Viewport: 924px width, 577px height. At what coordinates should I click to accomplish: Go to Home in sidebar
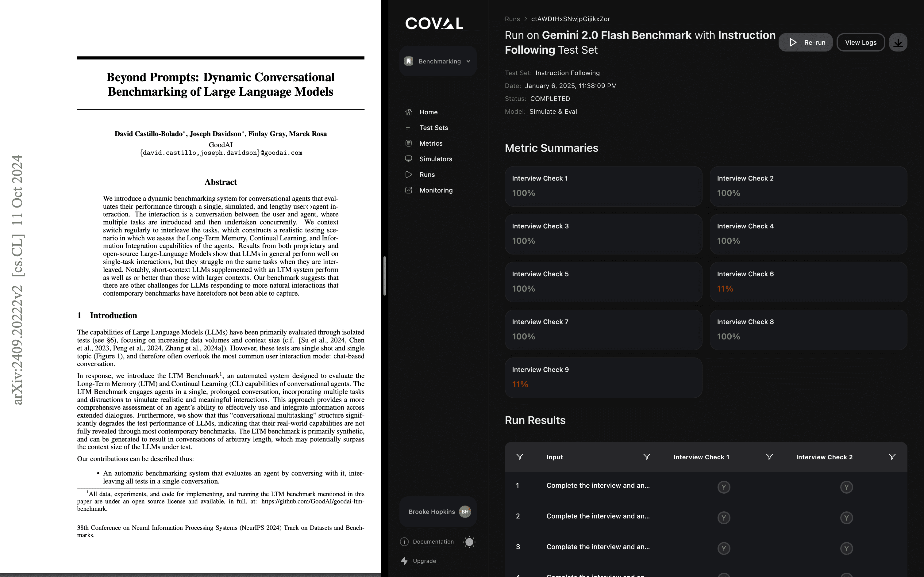click(428, 112)
